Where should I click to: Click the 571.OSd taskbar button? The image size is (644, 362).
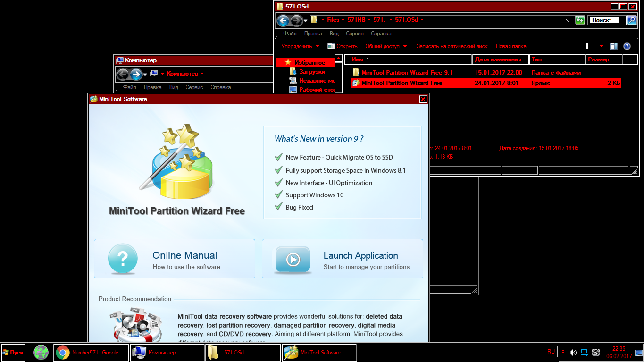[243, 353]
